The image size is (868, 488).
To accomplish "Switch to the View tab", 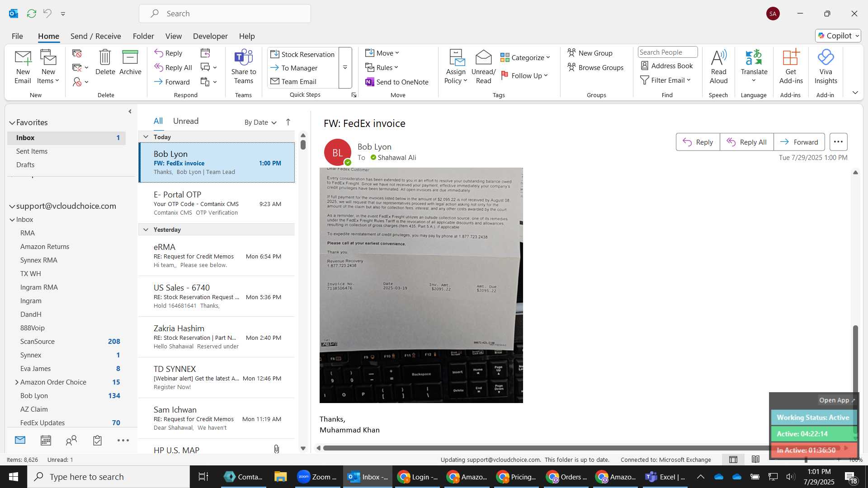I will (x=174, y=36).
